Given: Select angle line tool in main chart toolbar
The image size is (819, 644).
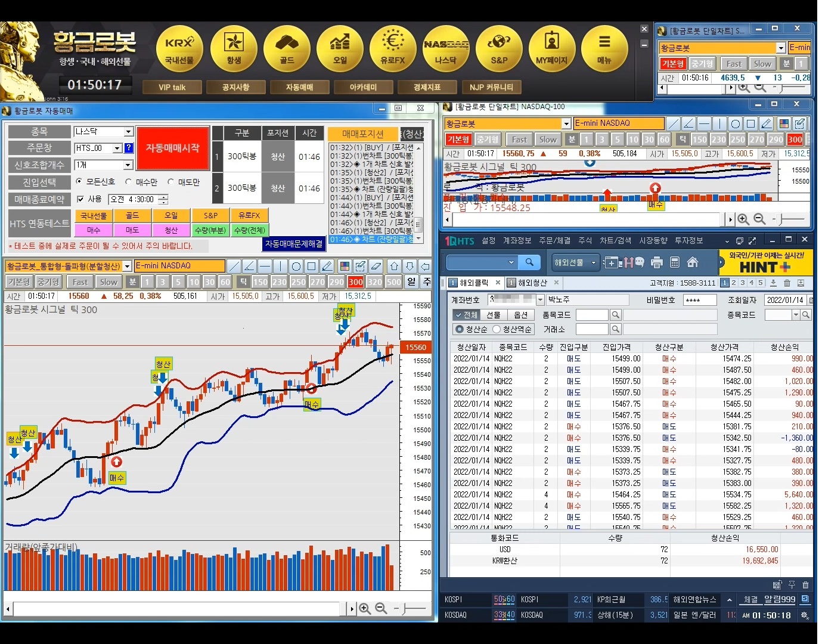Looking at the screenshot, I should [250, 266].
